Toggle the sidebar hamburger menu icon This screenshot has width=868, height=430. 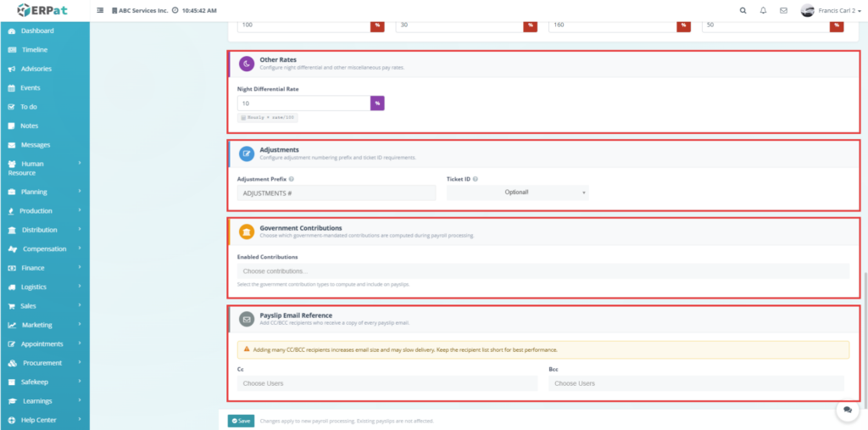(x=100, y=10)
